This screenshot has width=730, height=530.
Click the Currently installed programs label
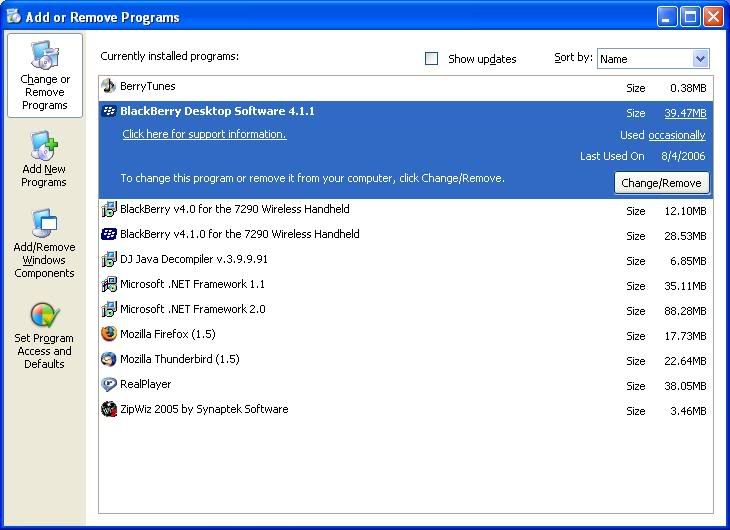click(x=169, y=56)
